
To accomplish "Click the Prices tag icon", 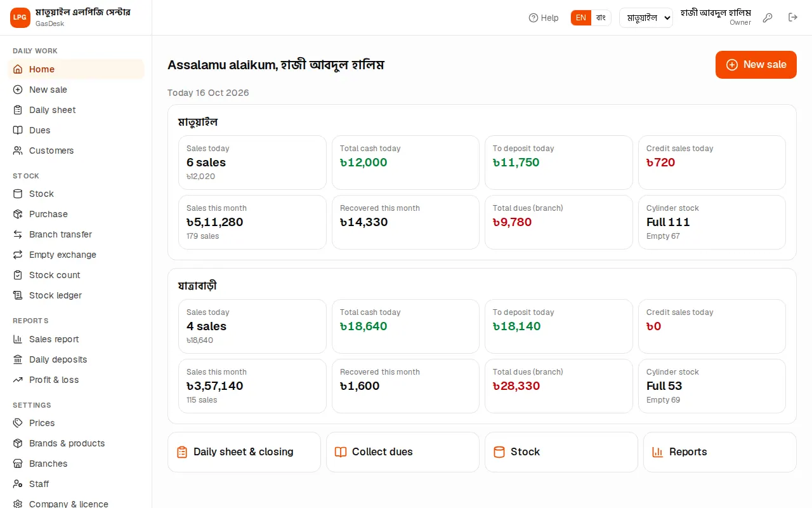I will (18, 423).
